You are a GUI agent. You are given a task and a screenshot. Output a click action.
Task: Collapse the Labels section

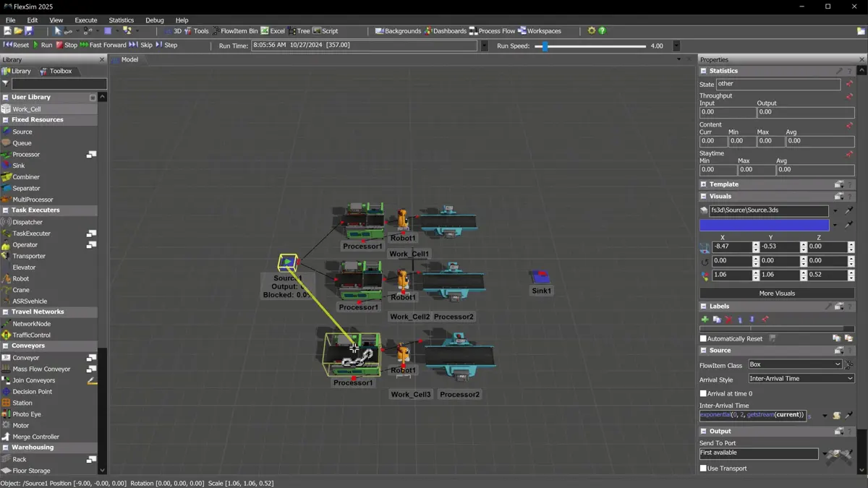pos(703,307)
